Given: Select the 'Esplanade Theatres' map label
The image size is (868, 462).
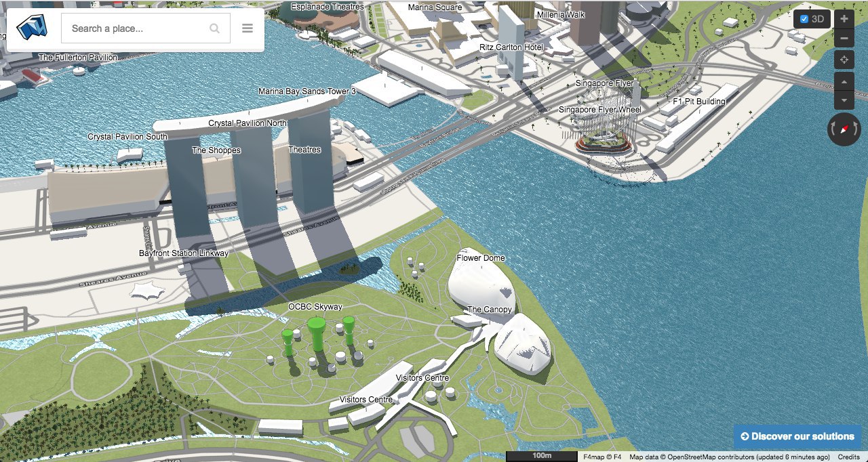Looking at the screenshot, I should [x=328, y=7].
